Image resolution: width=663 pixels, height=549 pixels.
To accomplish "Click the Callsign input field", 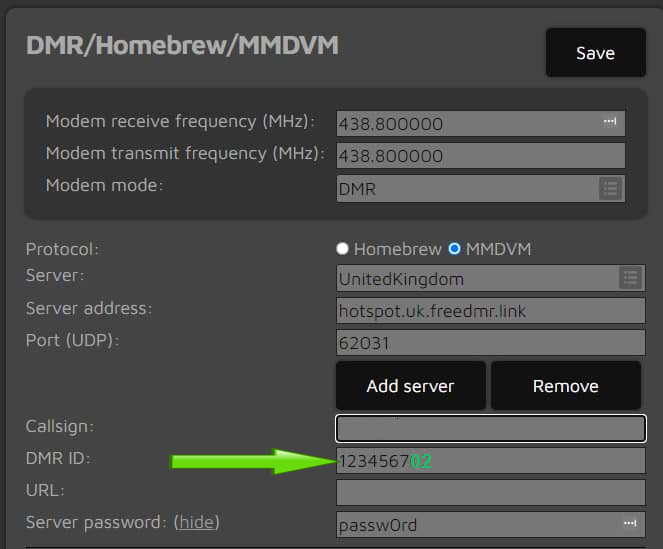I will [490, 428].
